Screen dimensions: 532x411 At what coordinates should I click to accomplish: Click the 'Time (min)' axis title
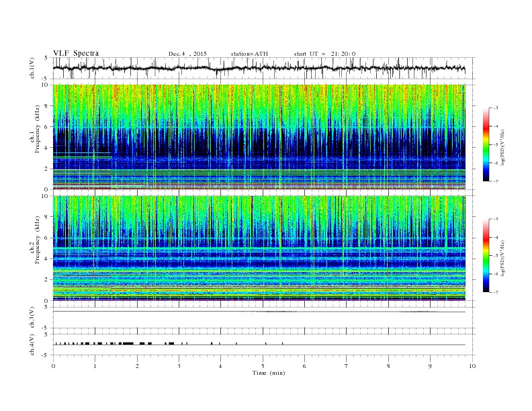click(x=269, y=373)
